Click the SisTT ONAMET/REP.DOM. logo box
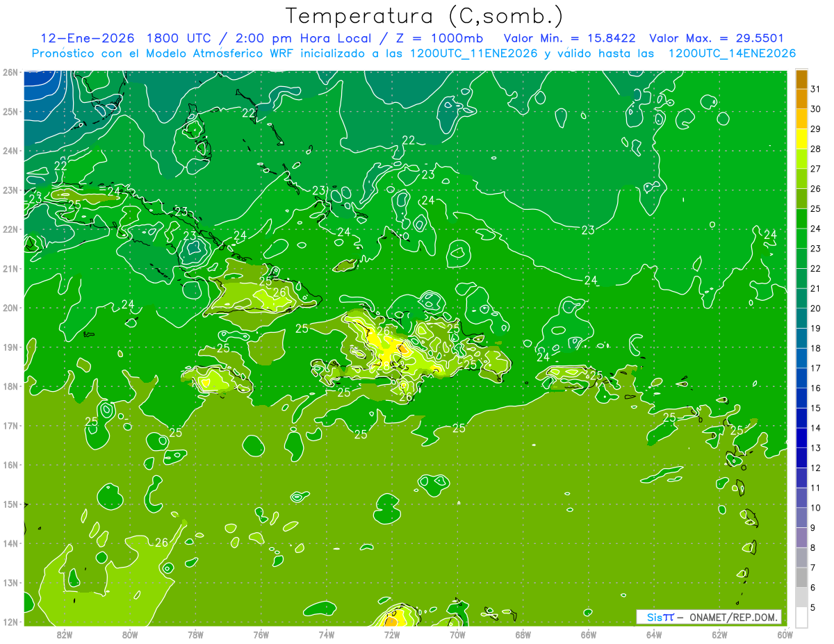The height and width of the screenshot is (644, 834). [x=709, y=617]
